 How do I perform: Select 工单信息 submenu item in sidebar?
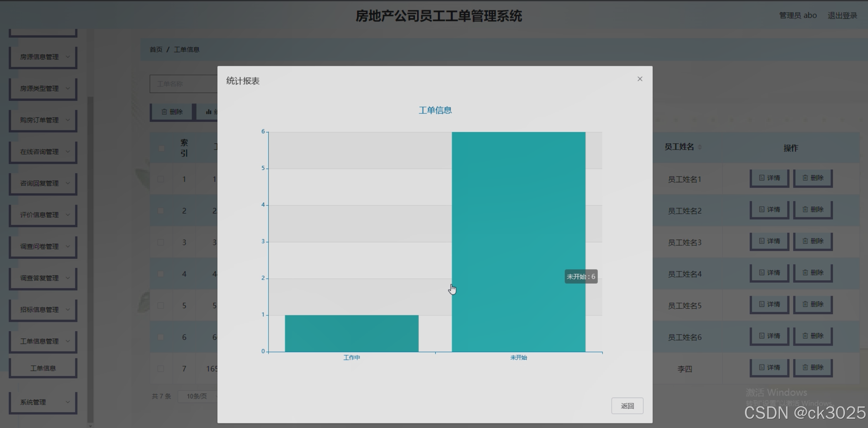[x=43, y=368]
